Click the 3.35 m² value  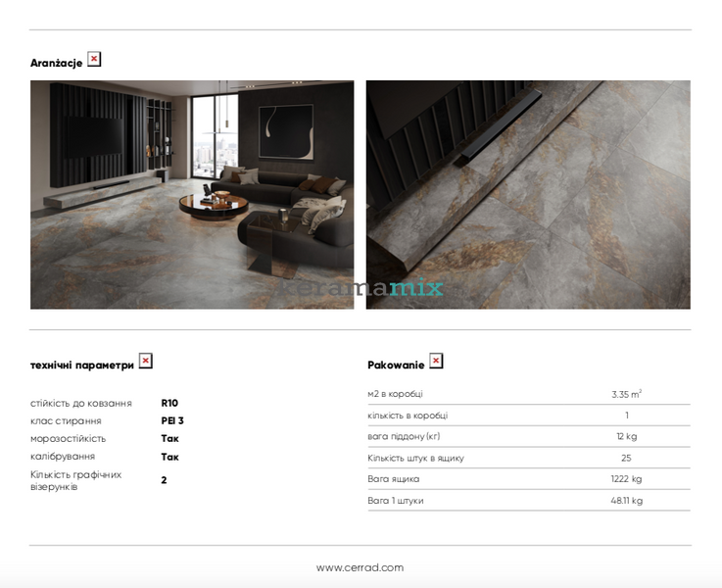coord(627,394)
